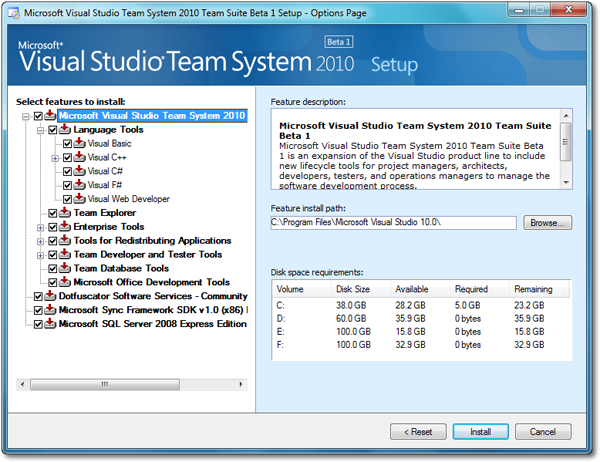Click the setup window title bar icon

tap(14, 13)
